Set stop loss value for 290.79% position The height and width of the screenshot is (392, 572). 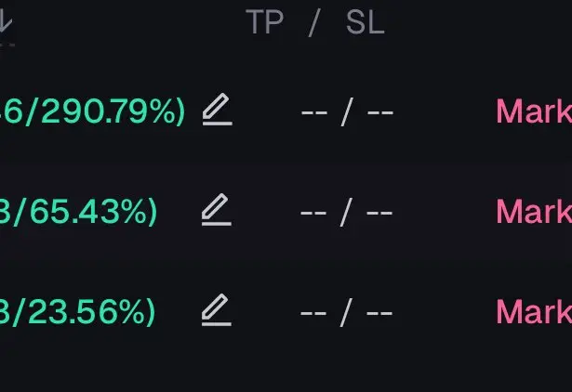[380, 112]
